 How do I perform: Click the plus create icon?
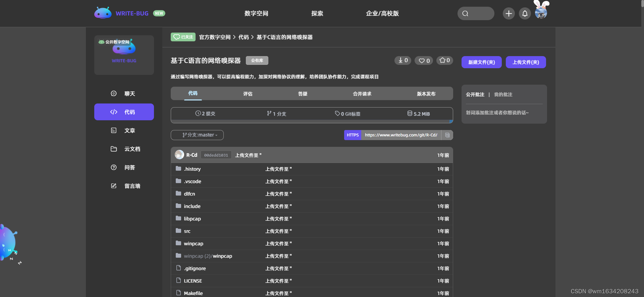pyautogui.click(x=508, y=13)
